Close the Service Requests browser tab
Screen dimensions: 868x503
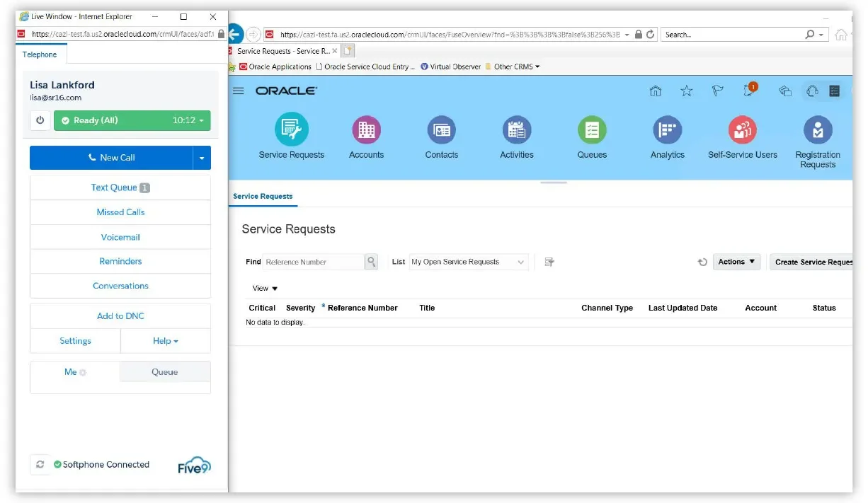[x=335, y=51]
